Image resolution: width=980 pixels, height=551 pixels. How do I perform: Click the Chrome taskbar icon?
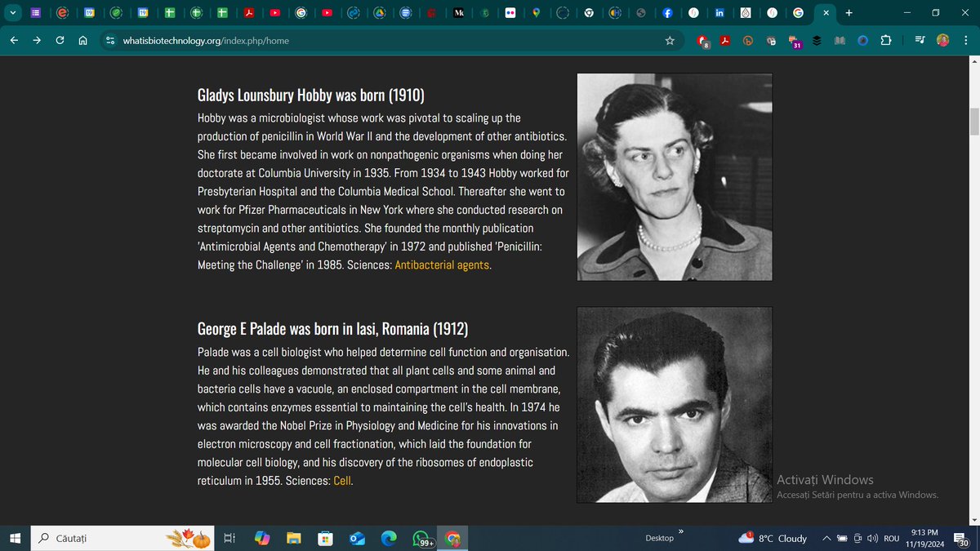(452, 538)
